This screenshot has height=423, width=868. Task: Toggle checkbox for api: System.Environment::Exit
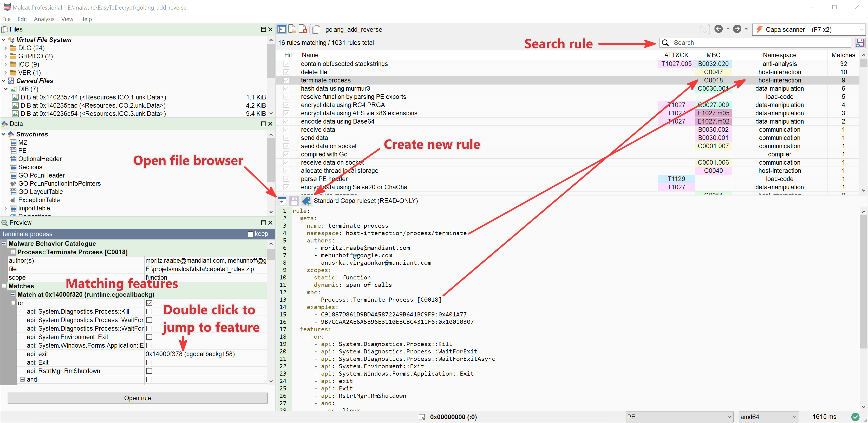coord(149,337)
